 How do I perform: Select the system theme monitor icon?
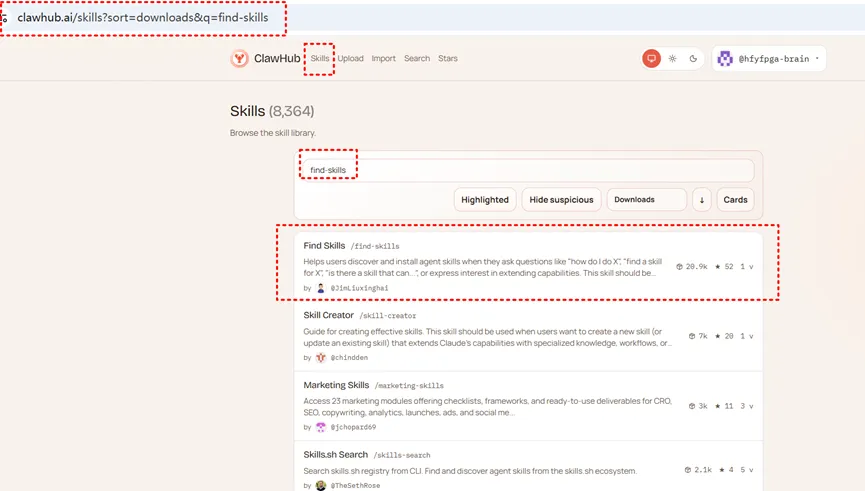point(651,58)
